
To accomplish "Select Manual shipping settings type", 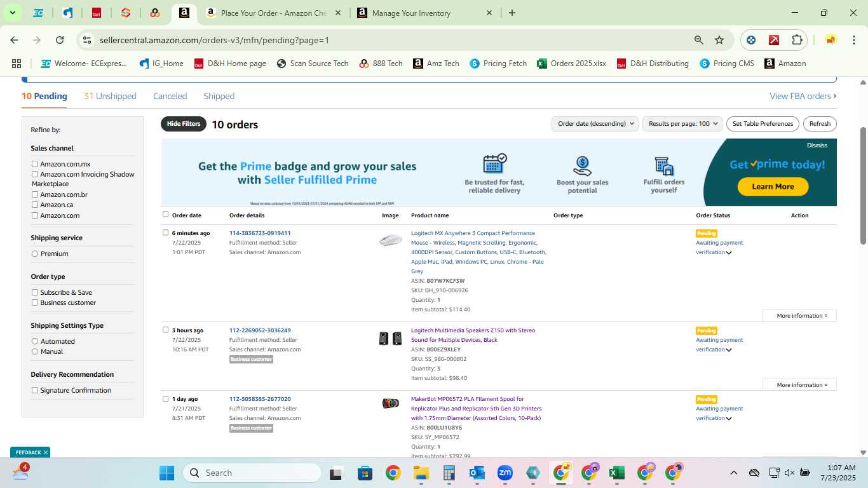I will [35, 351].
